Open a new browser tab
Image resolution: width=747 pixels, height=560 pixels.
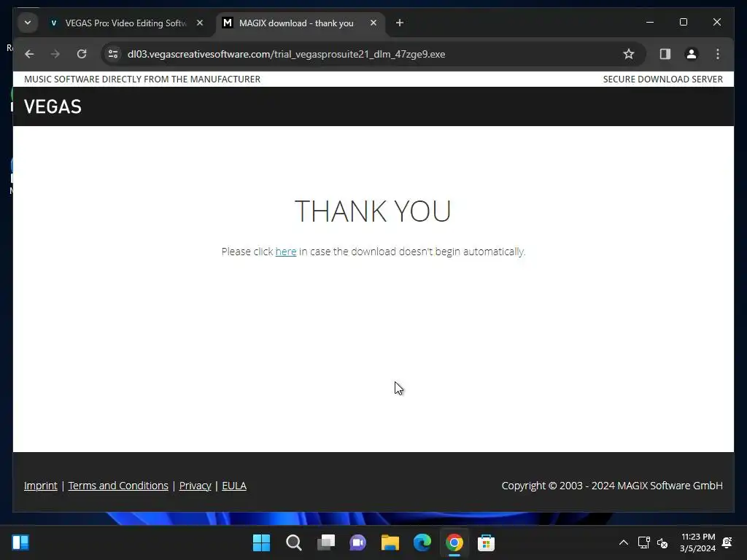(x=400, y=23)
